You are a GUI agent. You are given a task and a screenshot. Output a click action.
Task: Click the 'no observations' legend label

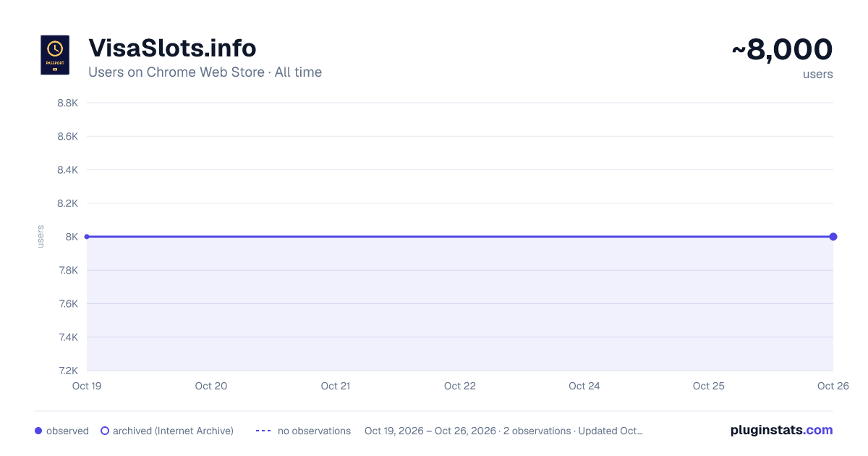(x=314, y=431)
